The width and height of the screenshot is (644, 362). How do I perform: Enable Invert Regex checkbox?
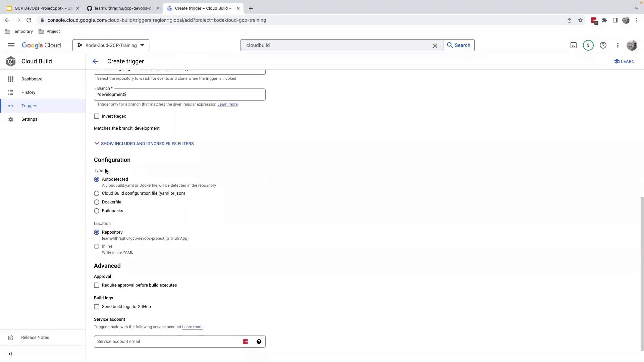pyautogui.click(x=97, y=116)
